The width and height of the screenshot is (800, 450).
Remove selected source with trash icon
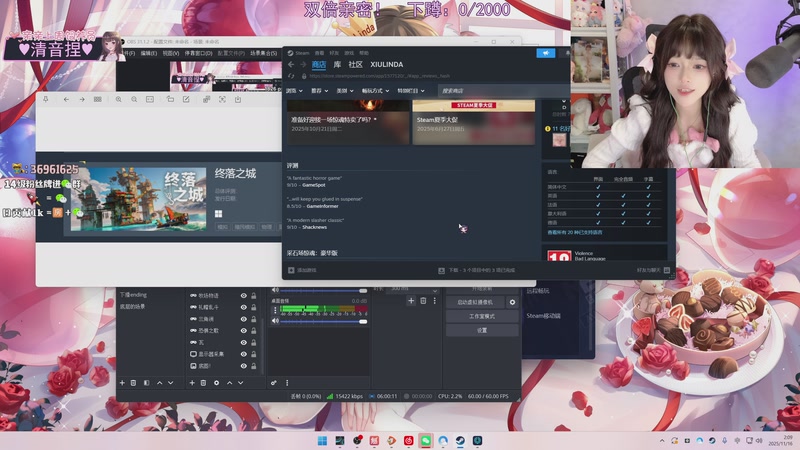203,383
